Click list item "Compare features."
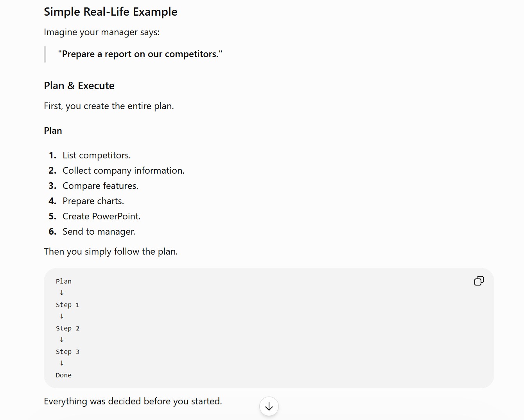This screenshot has height=420, width=524. coord(100,186)
